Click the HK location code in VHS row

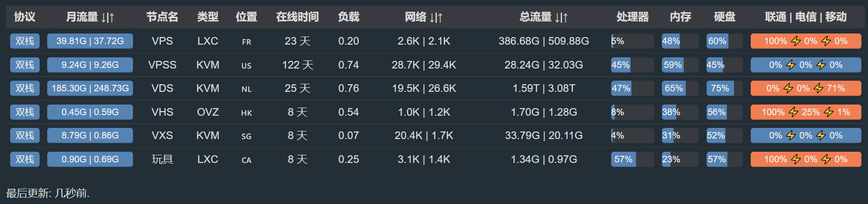[x=246, y=113]
